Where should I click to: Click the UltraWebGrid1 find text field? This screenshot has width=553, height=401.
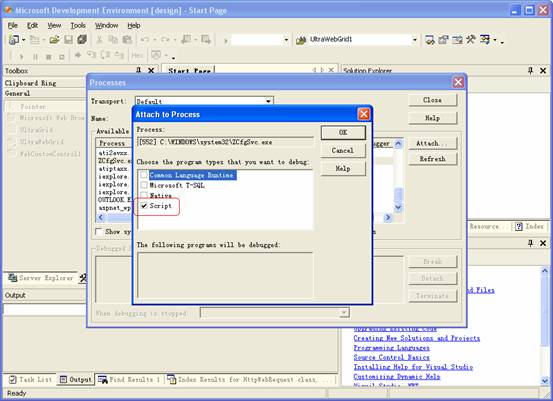[360, 40]
